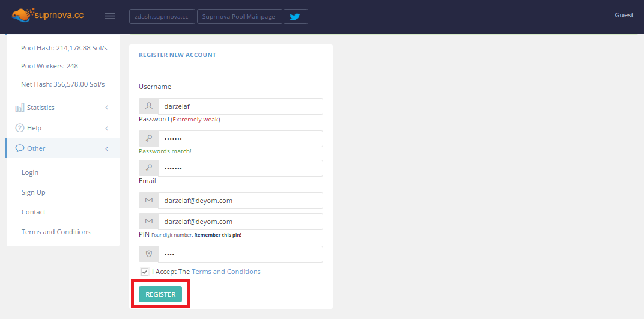This screenshot has width=644, height=319.
Task: Click the REGISTER NEW ACCOUNT heading
Action: (x=177, y=55)
